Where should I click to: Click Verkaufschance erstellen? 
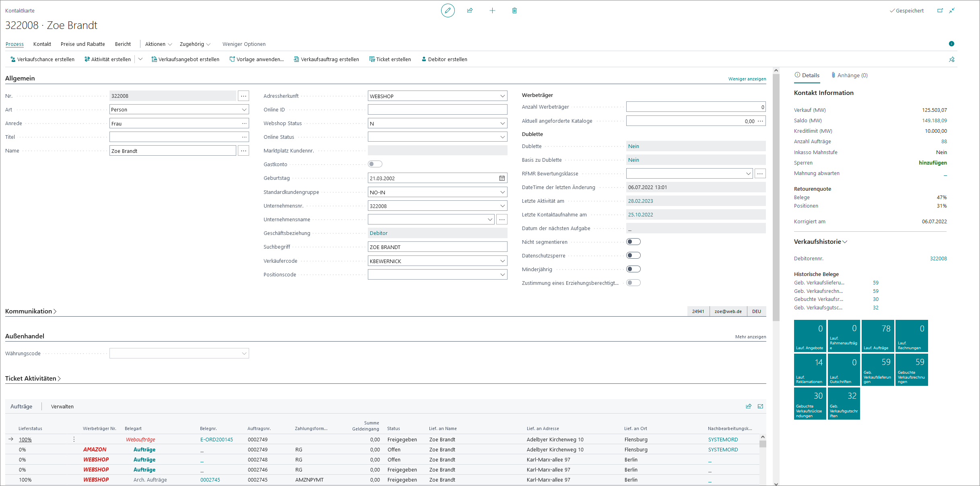pos(42,60)
